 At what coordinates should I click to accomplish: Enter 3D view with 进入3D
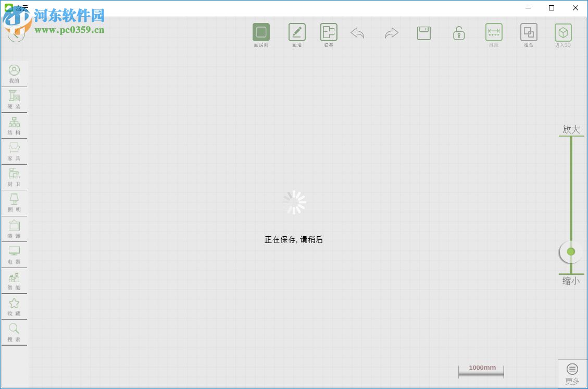[563, 35]
